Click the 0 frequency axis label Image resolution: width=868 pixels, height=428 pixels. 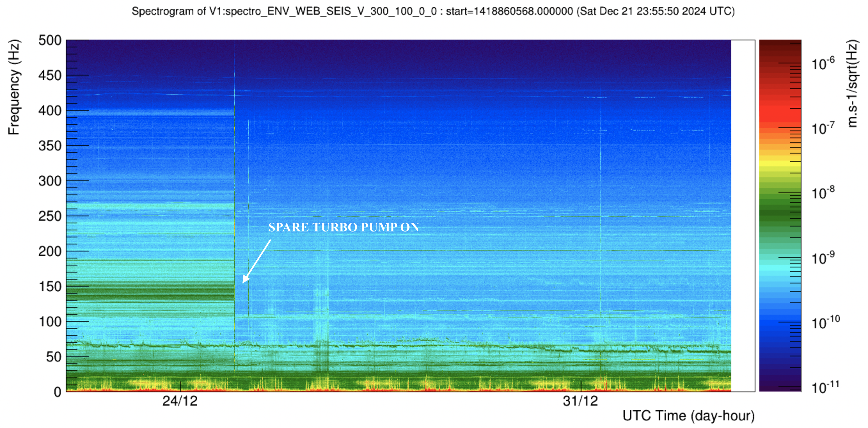[58, 392]
